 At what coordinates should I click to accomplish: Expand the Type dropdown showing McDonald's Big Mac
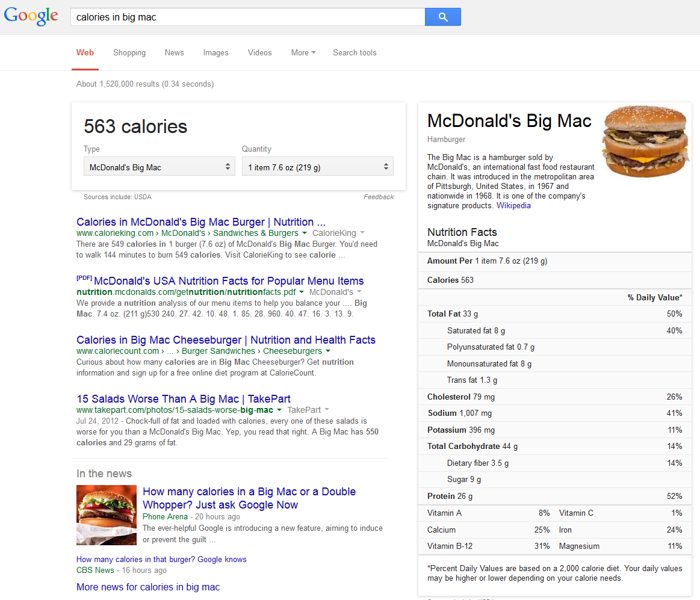coord(159,167)
